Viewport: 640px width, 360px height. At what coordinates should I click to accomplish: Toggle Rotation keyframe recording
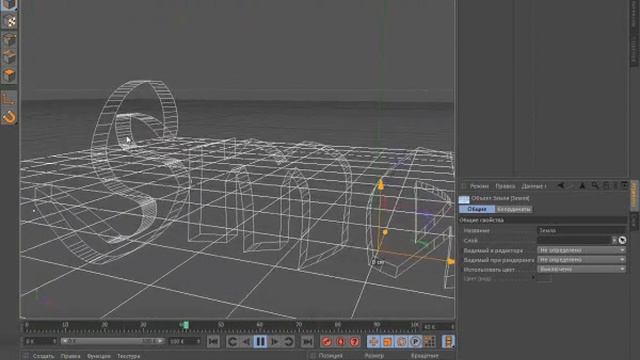(x=401, y=341)
